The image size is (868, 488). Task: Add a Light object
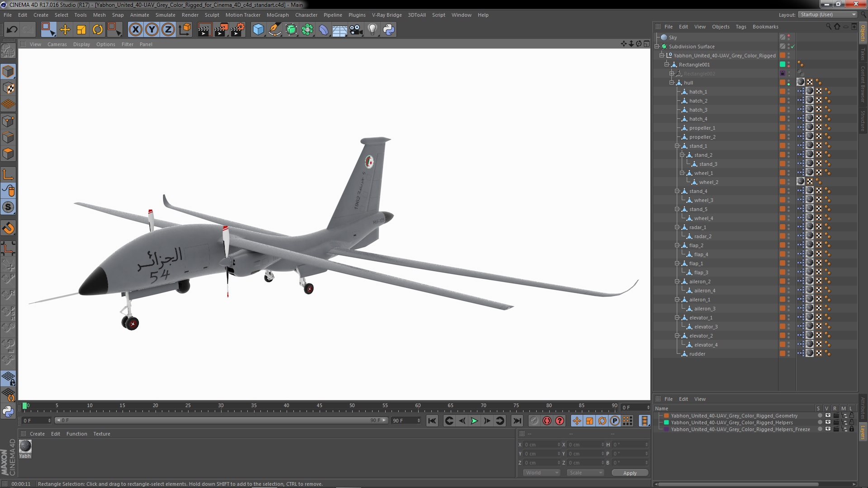click(x=372, y=30)
